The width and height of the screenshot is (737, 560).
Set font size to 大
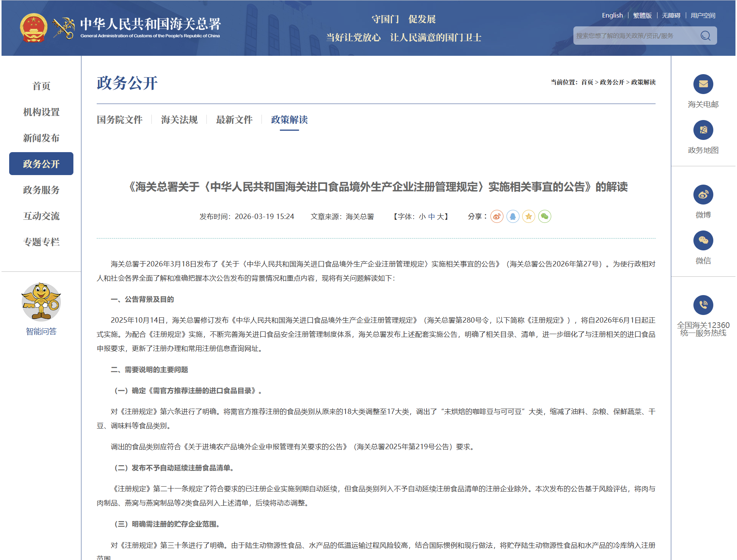coord(441,217)
